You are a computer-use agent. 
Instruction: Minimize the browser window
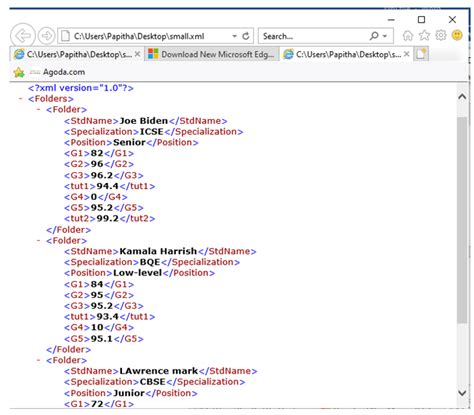coord(391,20)
